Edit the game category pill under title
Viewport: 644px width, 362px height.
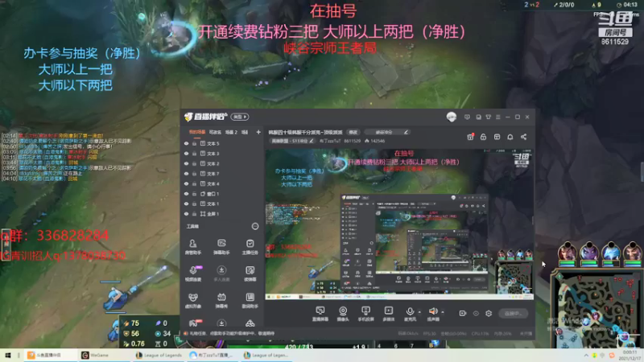pyautogui.click(x=292, y=141)
